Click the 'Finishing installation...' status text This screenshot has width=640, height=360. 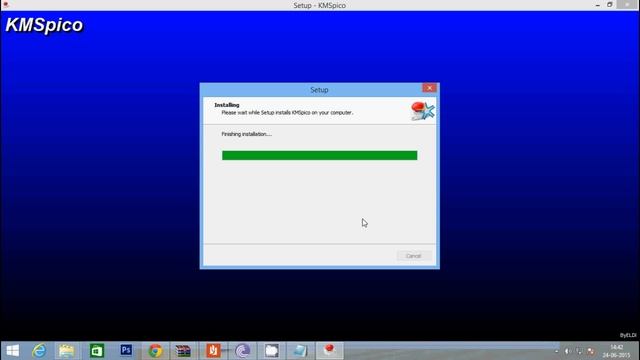(246, 134)
